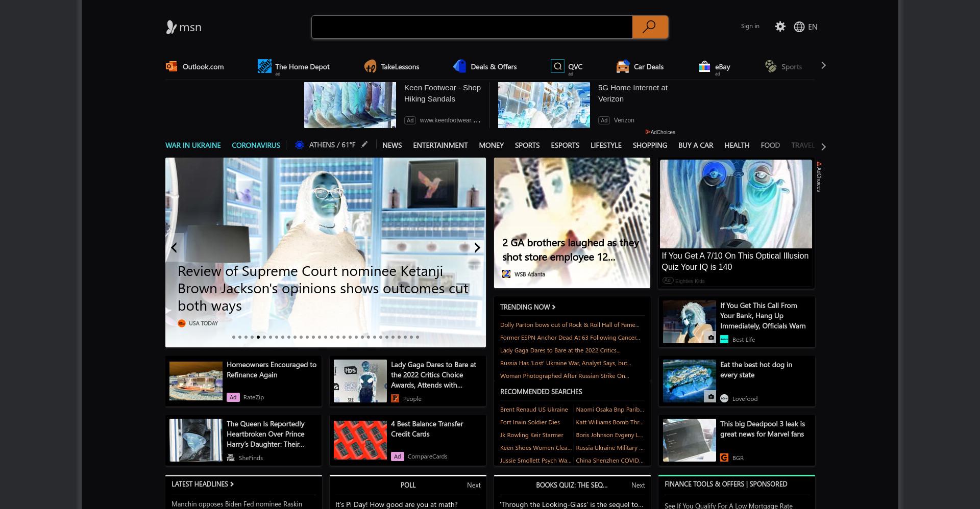This screenshot has width=980, height=509.
Task: Open QVC shortcut icon
Action: coord(557,66)
